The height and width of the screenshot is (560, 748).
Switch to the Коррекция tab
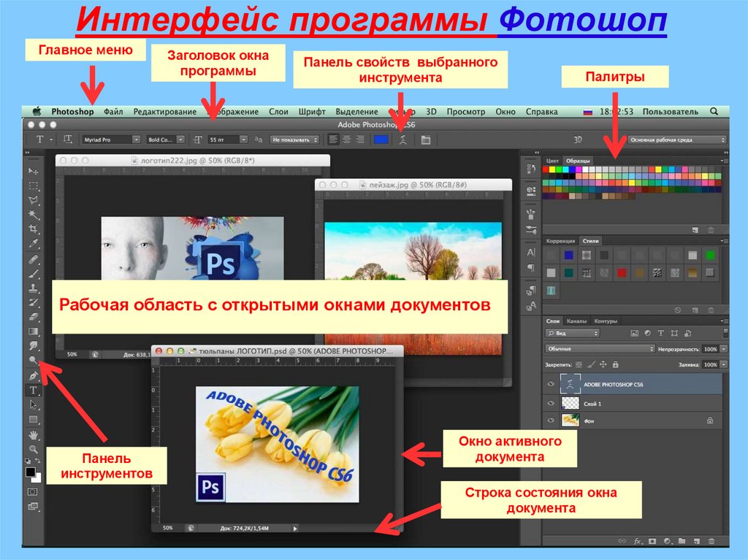tap(560, 241)
